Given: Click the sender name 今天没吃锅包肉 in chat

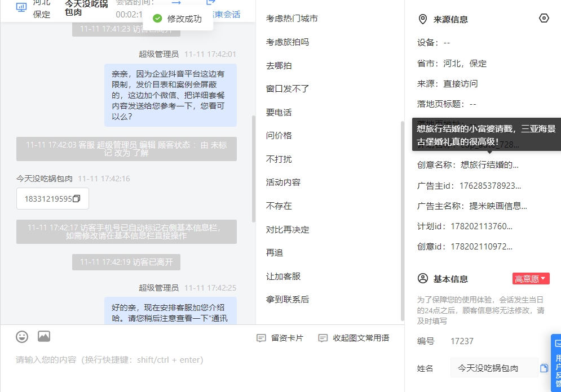Looking at the screenshot, I should (45, 179).
